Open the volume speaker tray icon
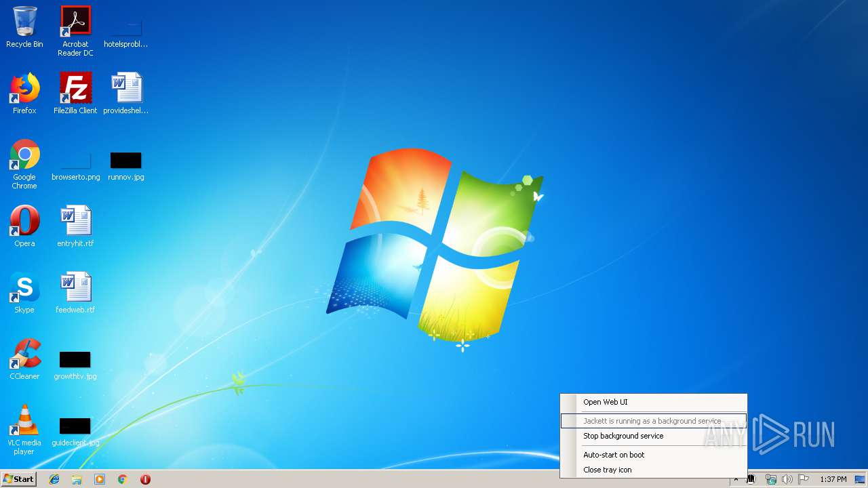The width and height of the screenshot is (868, 488). (787, 479)
